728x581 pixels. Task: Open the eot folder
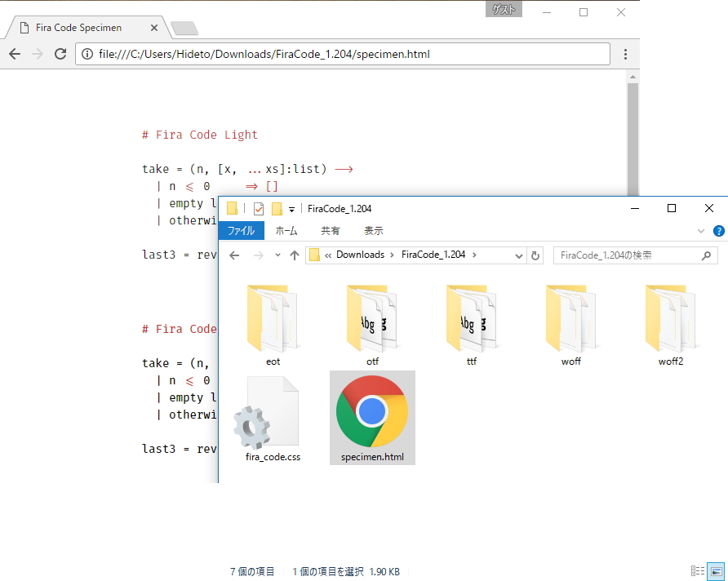coord(272,318)
